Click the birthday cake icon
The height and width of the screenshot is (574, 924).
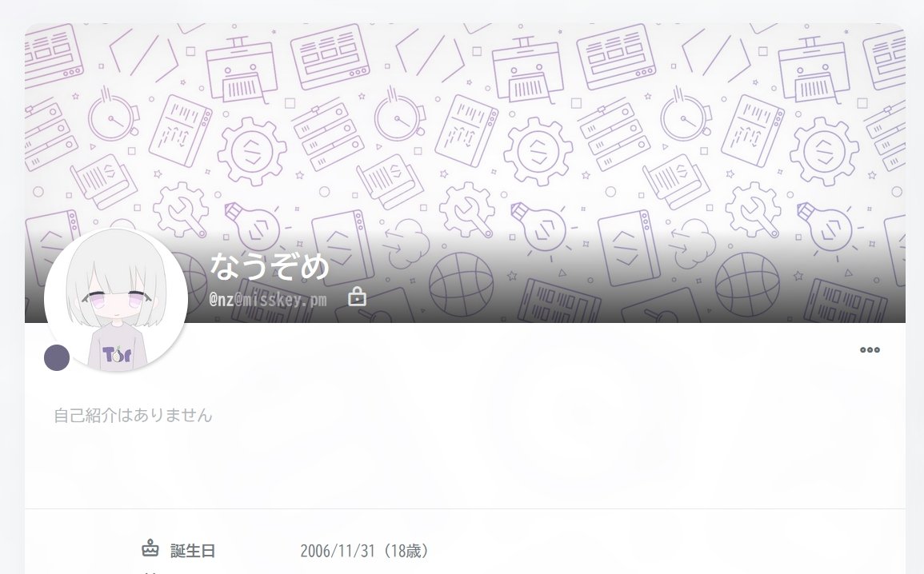150,548
